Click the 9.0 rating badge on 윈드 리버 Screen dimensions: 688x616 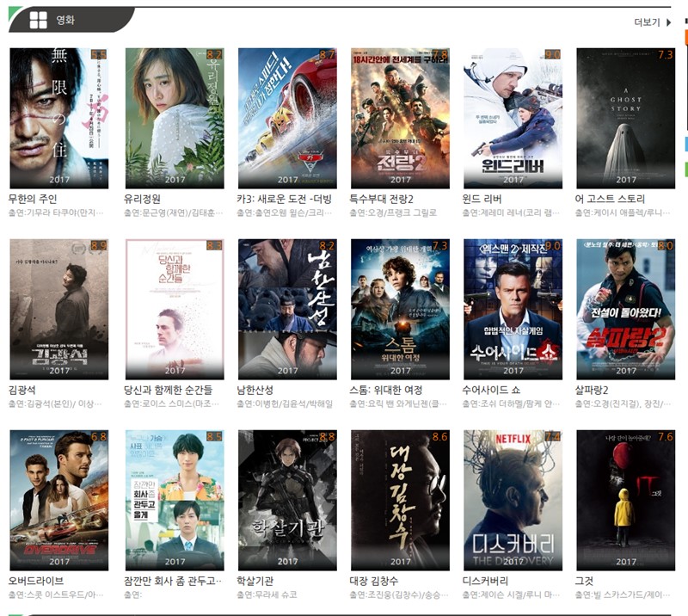coord(552,54)
